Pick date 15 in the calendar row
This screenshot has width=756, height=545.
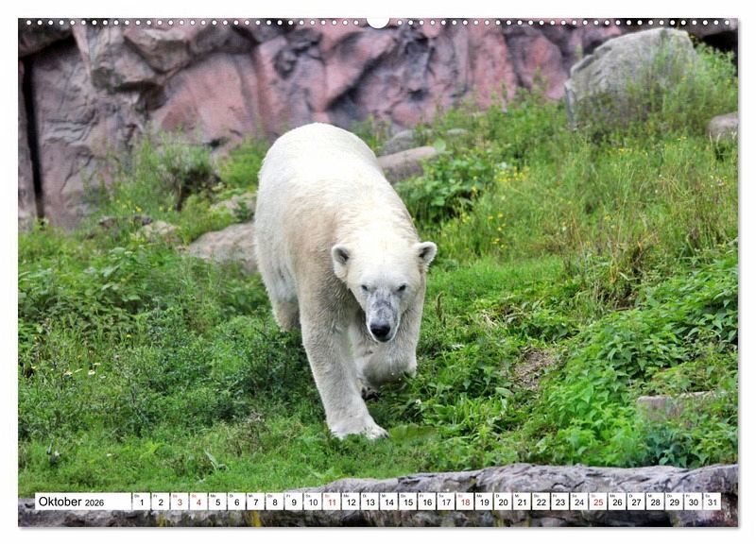(407, 502)
